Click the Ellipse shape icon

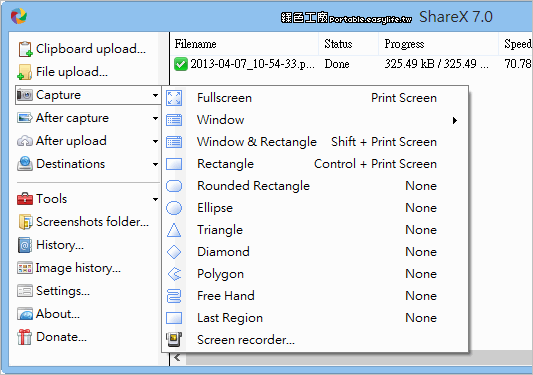174,208
